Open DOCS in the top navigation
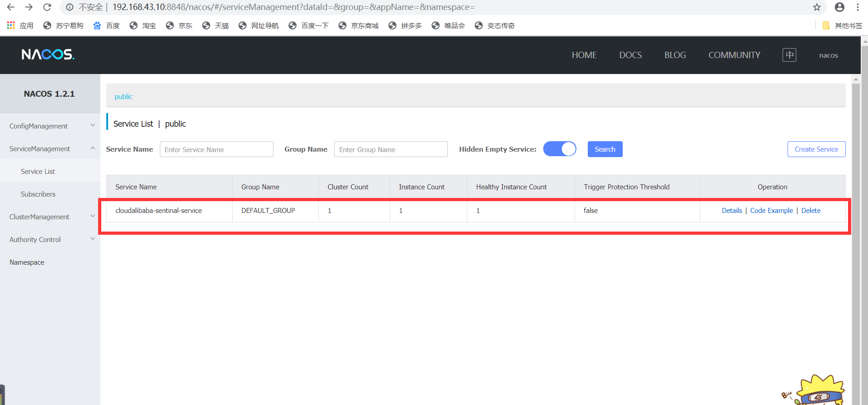The height and width of the screenshot is (405, 868). coord(630,55)
